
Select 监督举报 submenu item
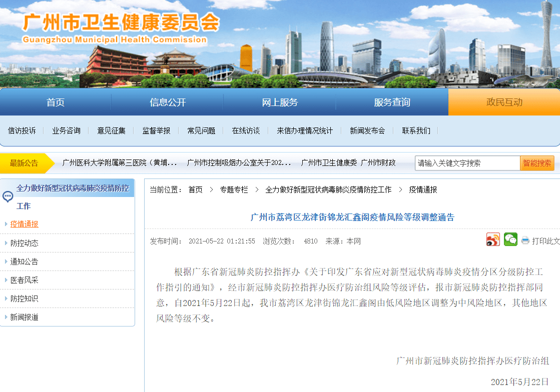pos(157,131)
